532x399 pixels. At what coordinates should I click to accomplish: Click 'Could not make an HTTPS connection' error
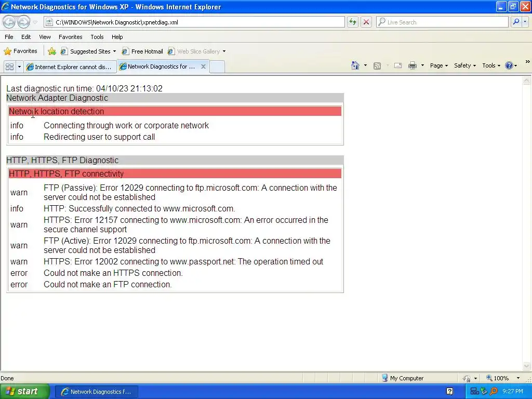click(113, 273)
